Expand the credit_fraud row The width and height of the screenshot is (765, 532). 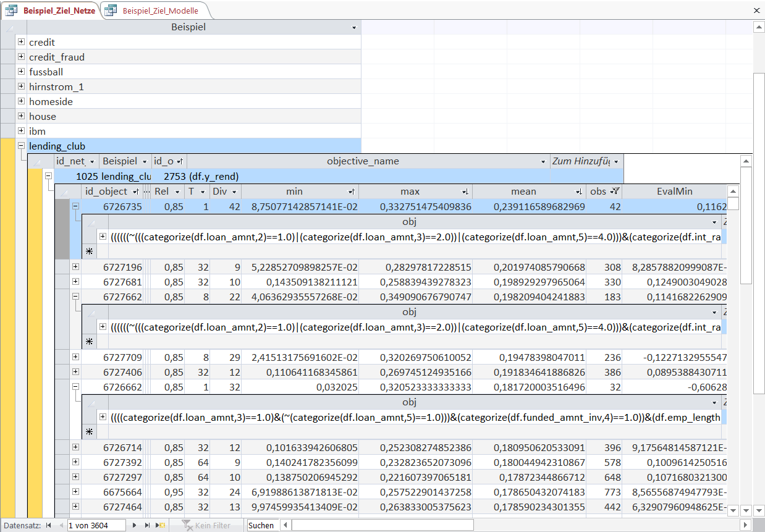21,57
